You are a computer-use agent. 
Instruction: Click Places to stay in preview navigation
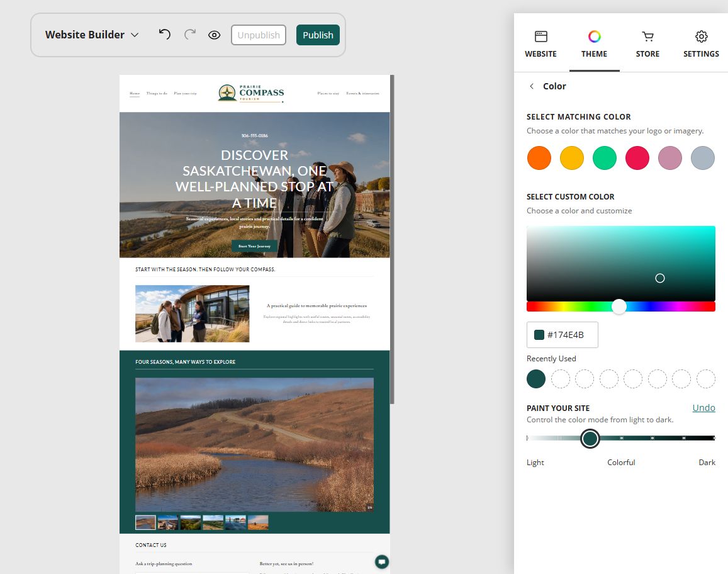point(328,93)
